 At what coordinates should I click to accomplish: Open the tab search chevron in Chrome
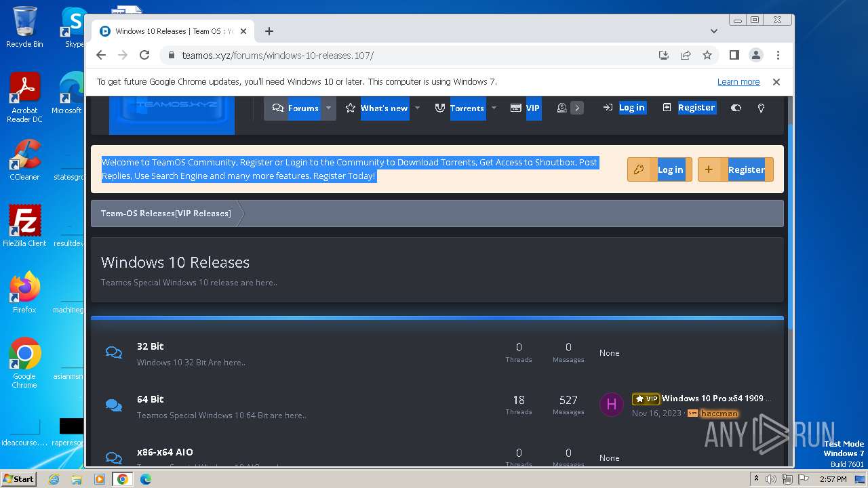(714, 31)
